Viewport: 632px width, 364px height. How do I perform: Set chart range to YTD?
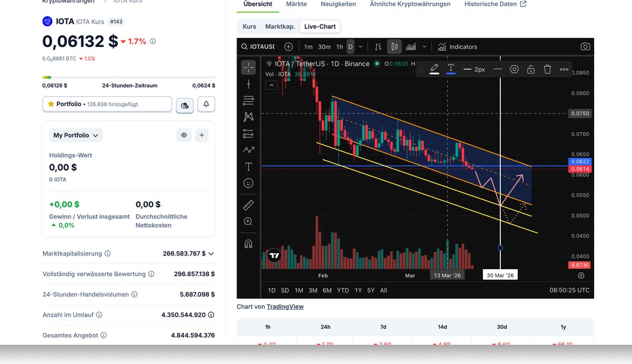[x=343, y=290]
